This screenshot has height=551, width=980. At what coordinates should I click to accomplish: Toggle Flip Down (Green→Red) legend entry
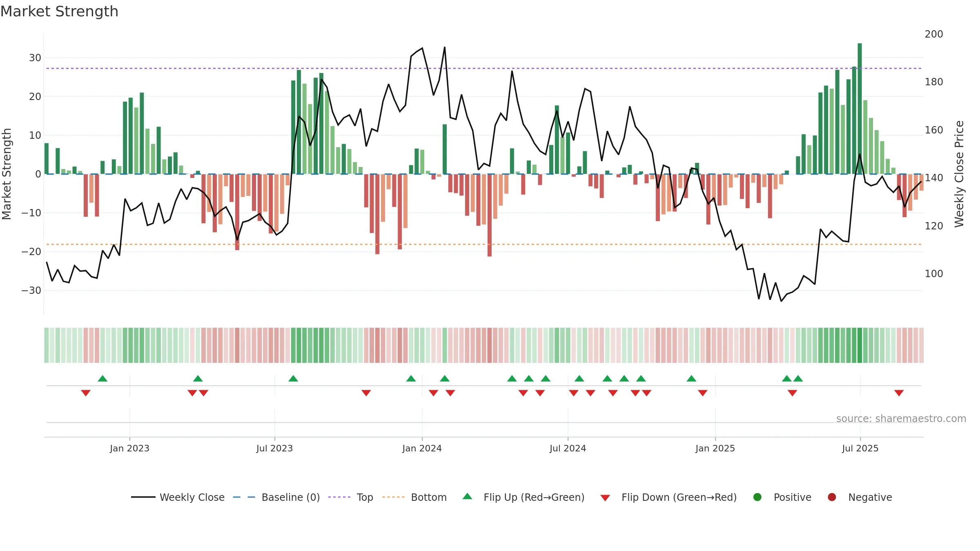point(668,497)
